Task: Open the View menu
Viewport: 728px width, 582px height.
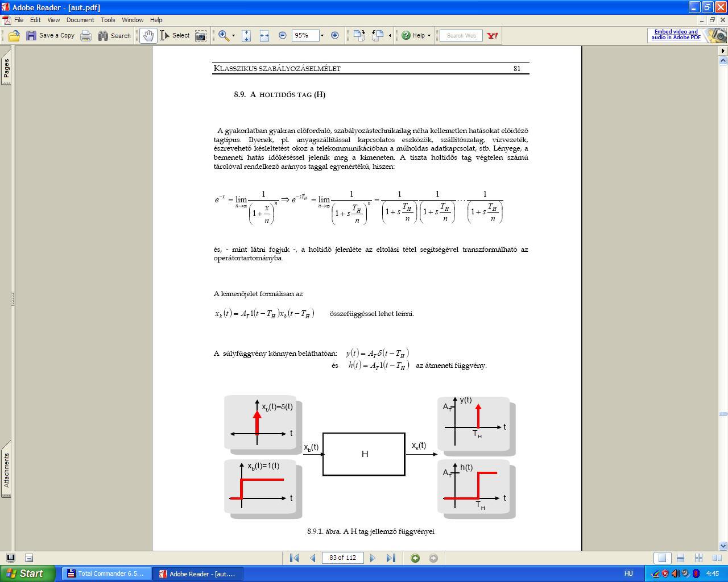Action: tap(53, 20)
